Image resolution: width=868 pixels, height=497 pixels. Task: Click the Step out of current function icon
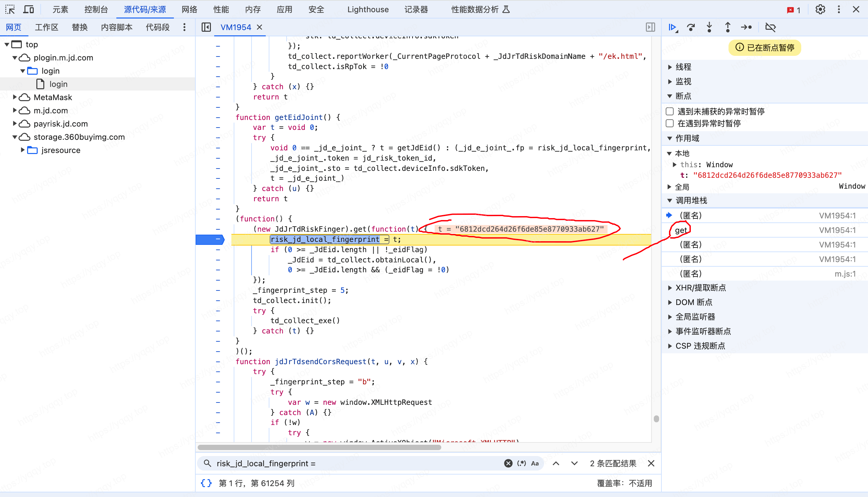(729, 27)
